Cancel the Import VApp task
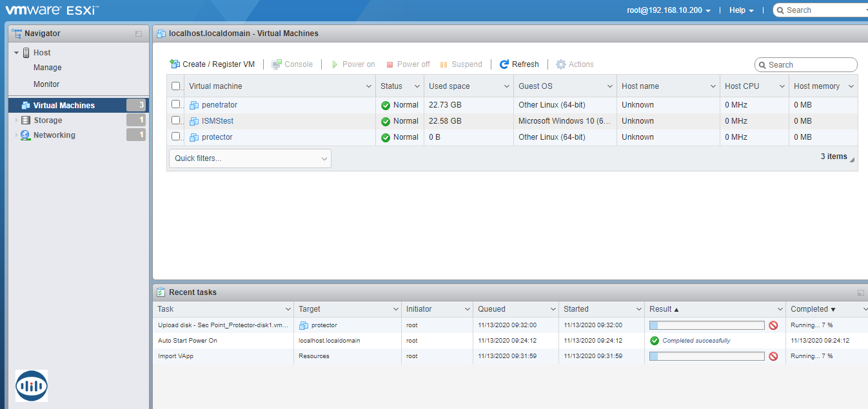 click(773, 356)
